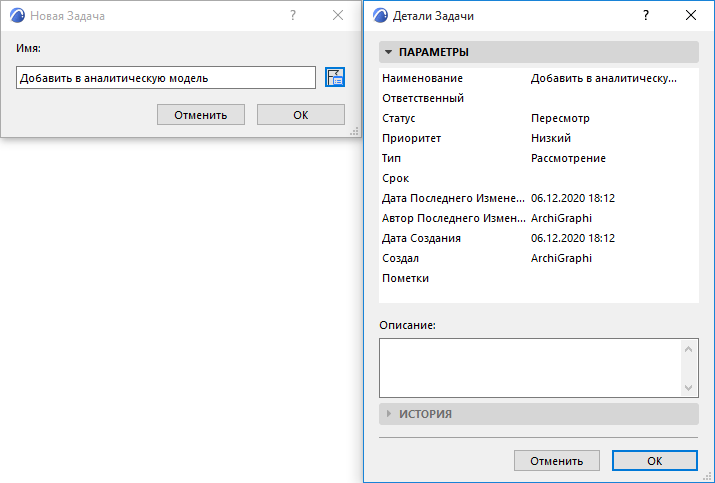The width and height of the screenshot is (715, 483).
Task: Click the Пометки row
Action: tap(539, 278)
